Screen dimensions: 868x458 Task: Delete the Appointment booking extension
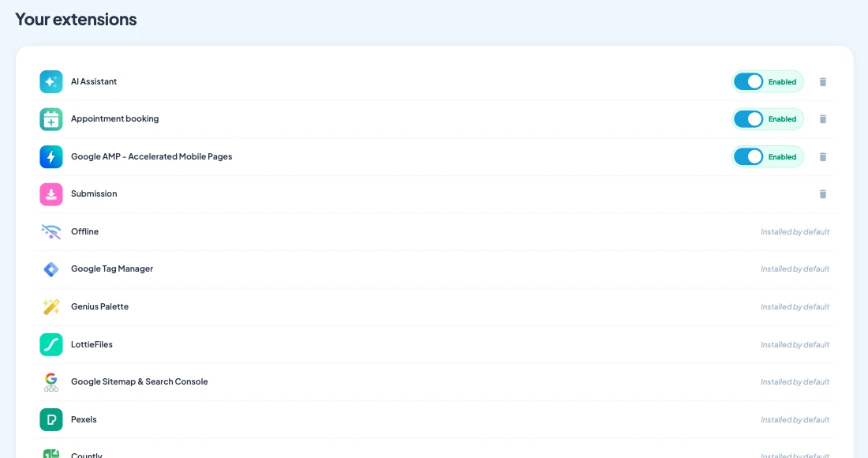pyautogui.click(x=822, y=119)
